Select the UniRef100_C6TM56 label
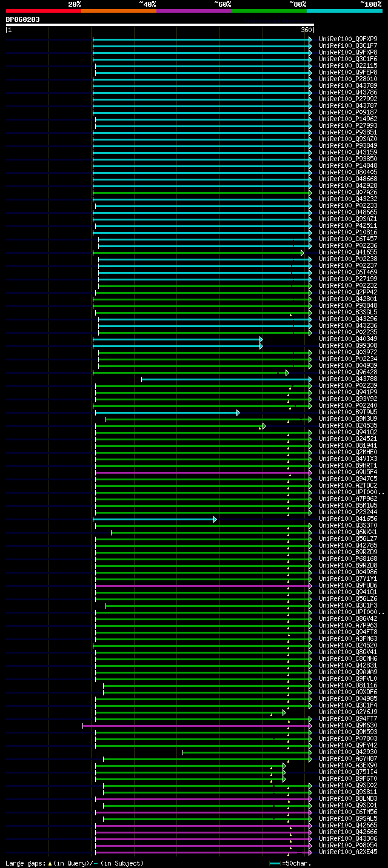Image resolution: width=388 pixels, height=868 pixels. (x=349, y=812)
